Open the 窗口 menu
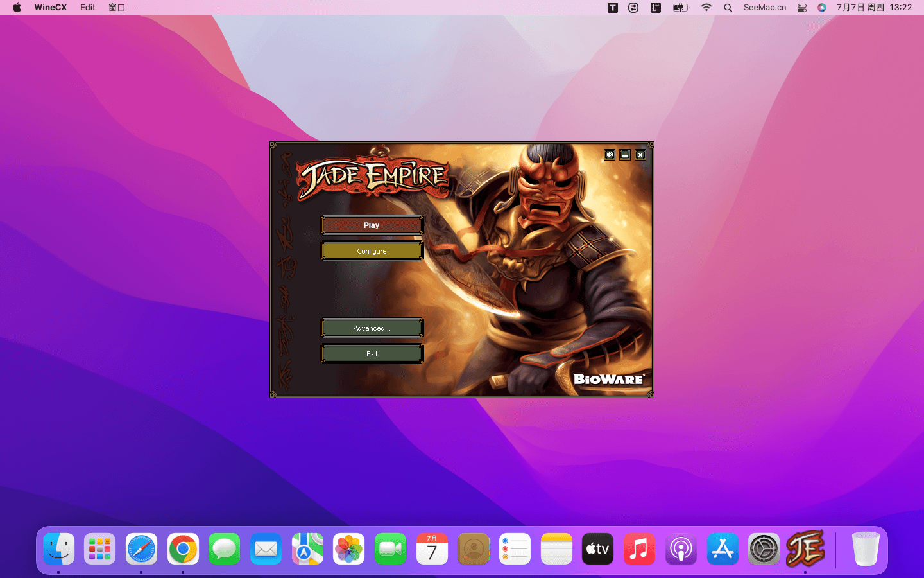The image size is (924, 578). 117,8
